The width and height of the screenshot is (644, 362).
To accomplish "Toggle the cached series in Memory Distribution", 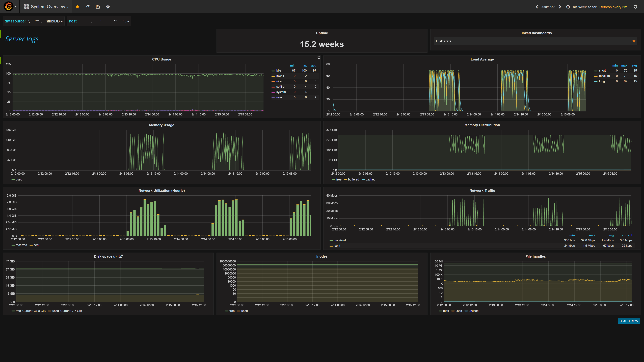I will pos(370,179).
